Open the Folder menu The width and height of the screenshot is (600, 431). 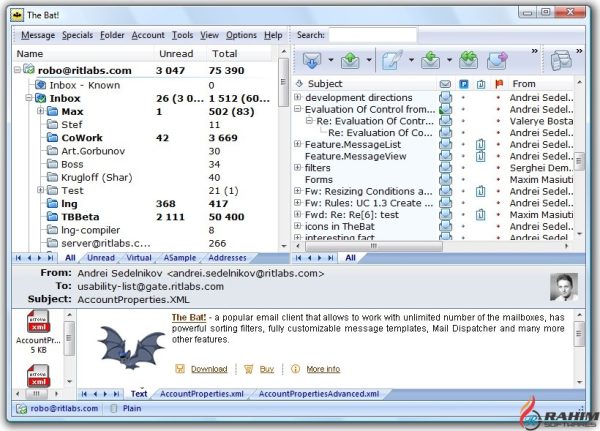point(112,35)
